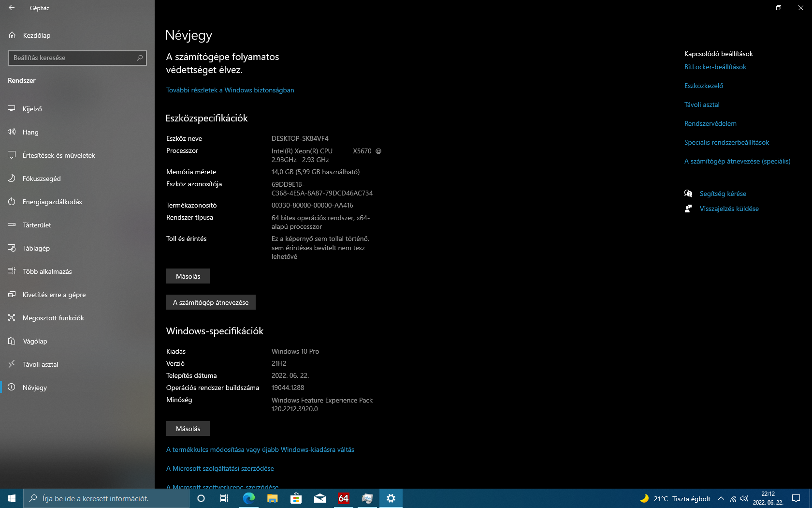Click the help chat bubble icon

688,194
